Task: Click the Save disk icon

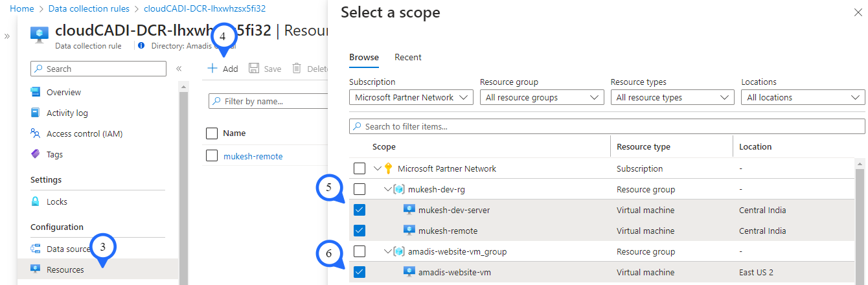Action: [254, 69]
